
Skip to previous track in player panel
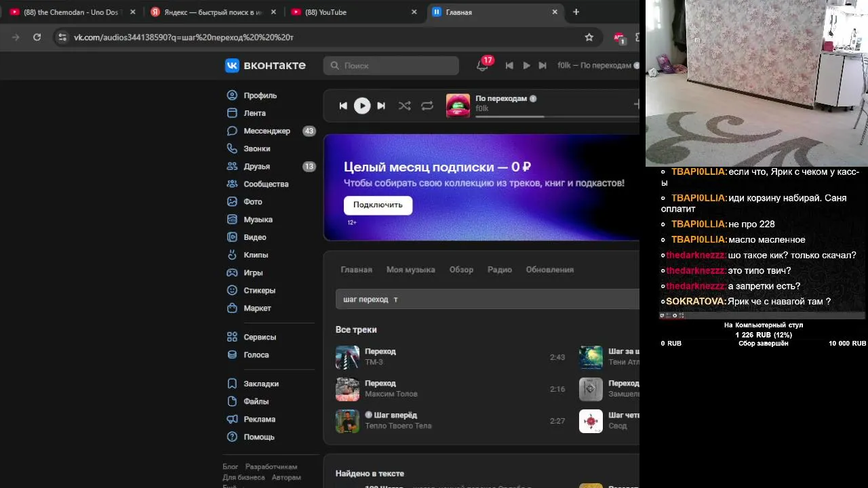[343, 106]
